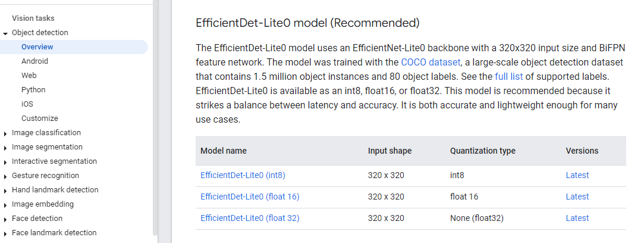Image resolution: width=644 pixels, height=243 pixels.
Task: Expand the Image segmentation section
Action: click(5, 148)
